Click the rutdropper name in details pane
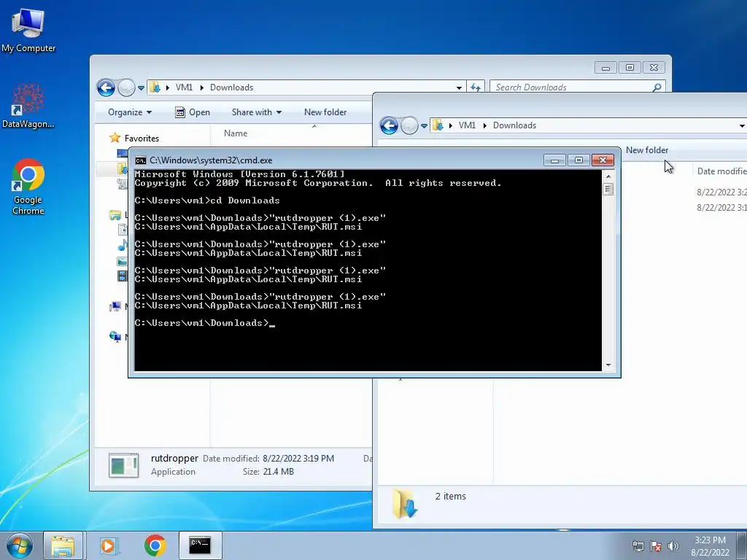This screenshot has width=747, height=560. pyautogui.click(x=174, y=459)
